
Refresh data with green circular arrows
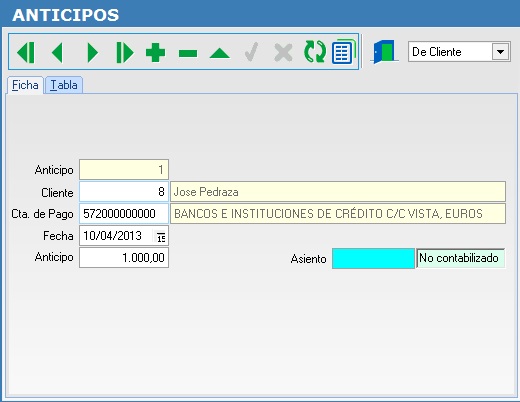pyautogui.click(x=315, y=52)
